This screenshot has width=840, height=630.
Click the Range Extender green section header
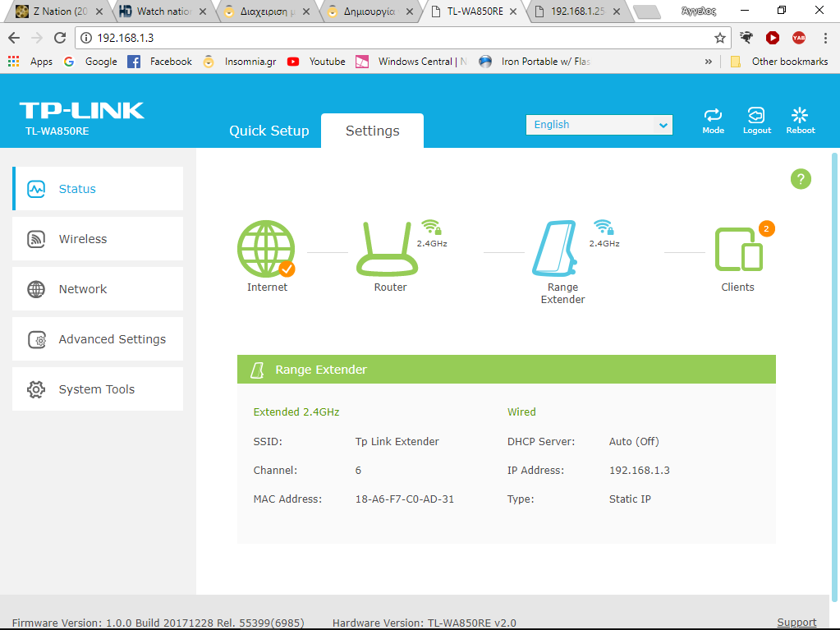point(507,369)
